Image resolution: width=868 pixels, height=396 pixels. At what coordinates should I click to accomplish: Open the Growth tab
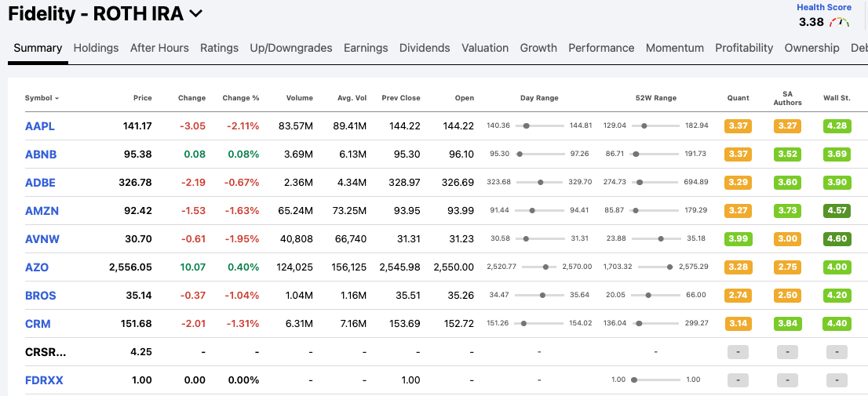point(538,48)
